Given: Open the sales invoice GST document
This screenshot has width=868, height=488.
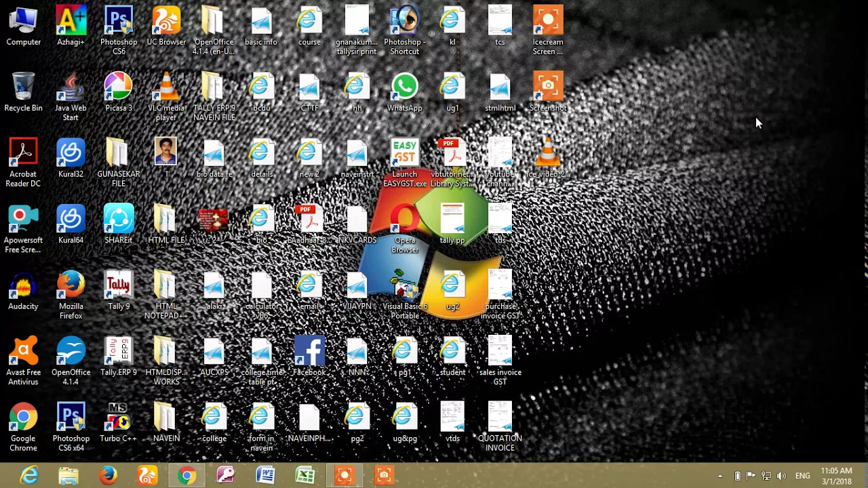Looking at the screenshot, I should pyautogui.click(x=500, y=362).
